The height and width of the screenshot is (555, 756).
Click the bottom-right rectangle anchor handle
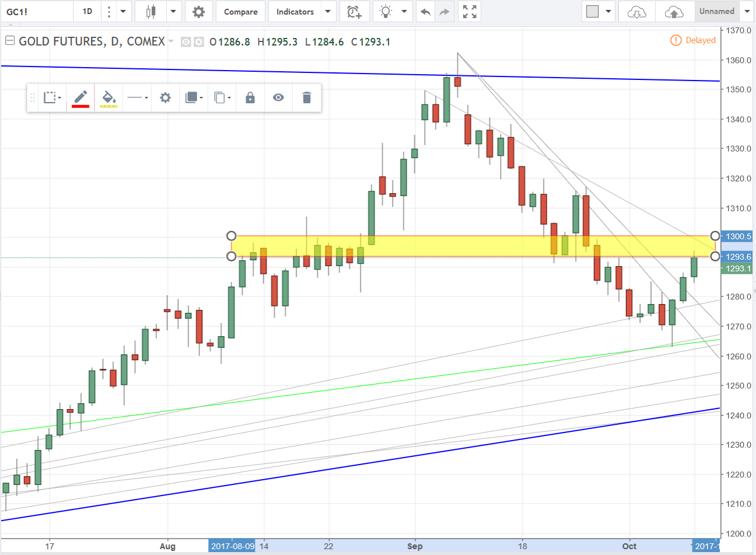(715, 256)
